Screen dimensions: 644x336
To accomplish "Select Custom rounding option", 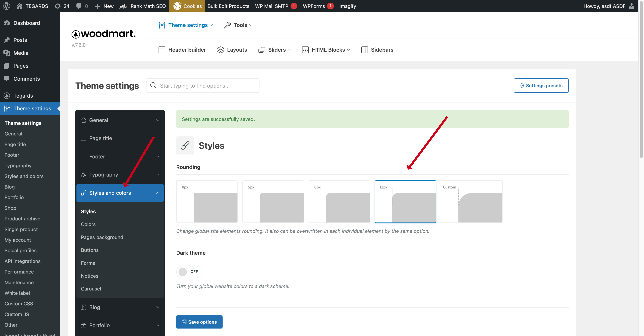I will [x=472, y=201].
